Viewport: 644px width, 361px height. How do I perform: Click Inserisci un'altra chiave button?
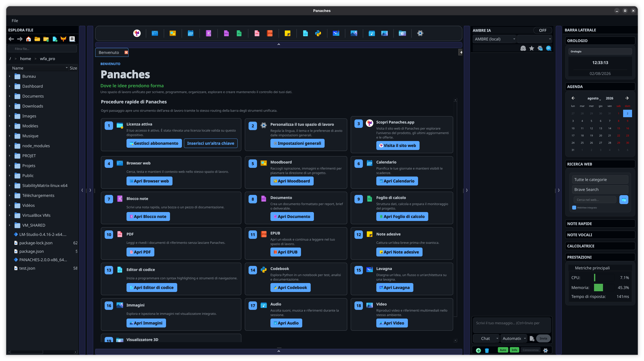[211, 143]
